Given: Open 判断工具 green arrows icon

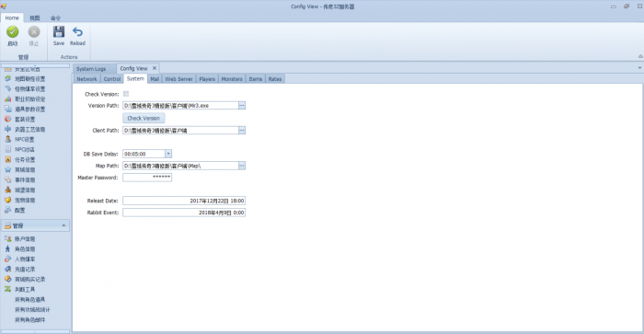Looking at the screenshot, I should [x=7, y=289].
